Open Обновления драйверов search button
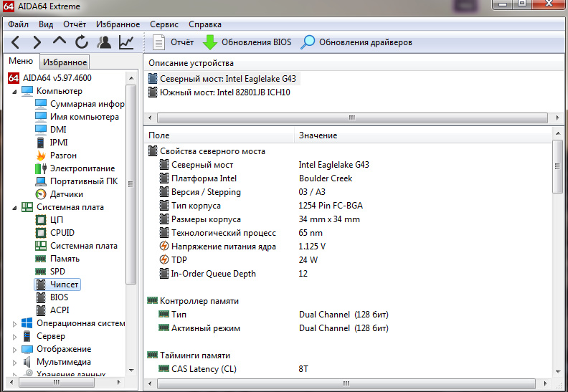 [x=356, y=42]
